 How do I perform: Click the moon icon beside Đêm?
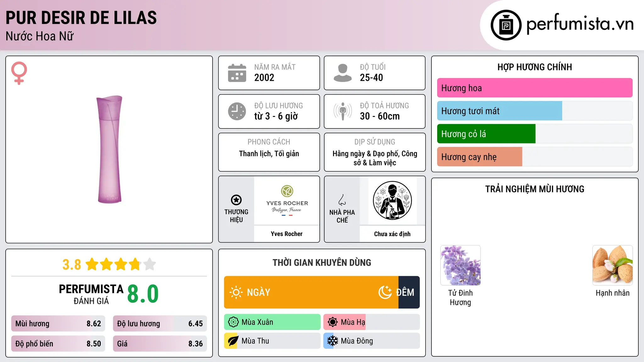(385, 292)
